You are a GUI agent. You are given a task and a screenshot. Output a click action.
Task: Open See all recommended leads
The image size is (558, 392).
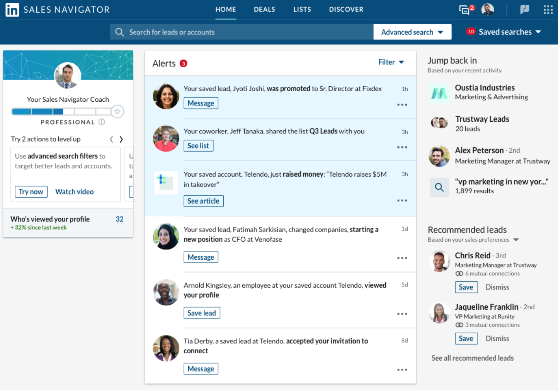[x=472, y=358]
